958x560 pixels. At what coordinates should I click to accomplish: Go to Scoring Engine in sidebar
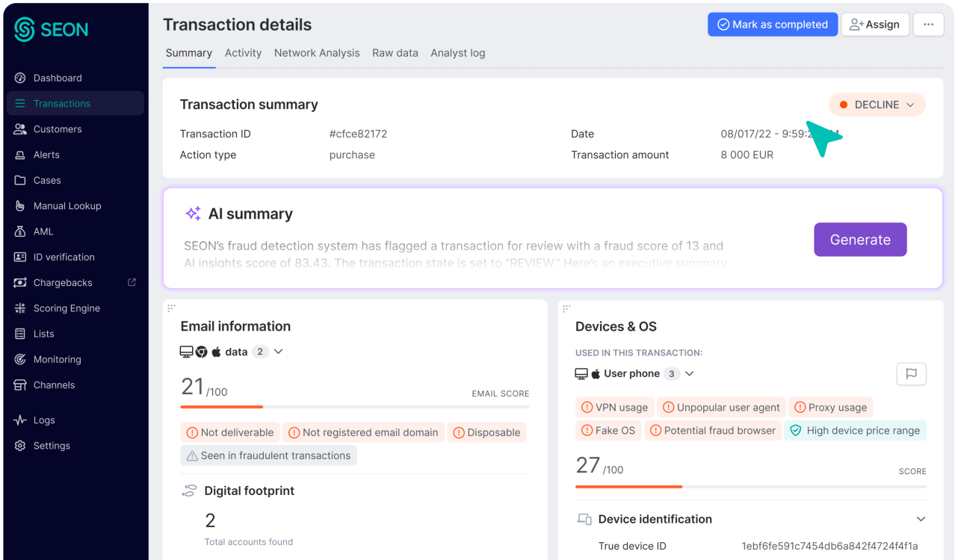point(67,308)
